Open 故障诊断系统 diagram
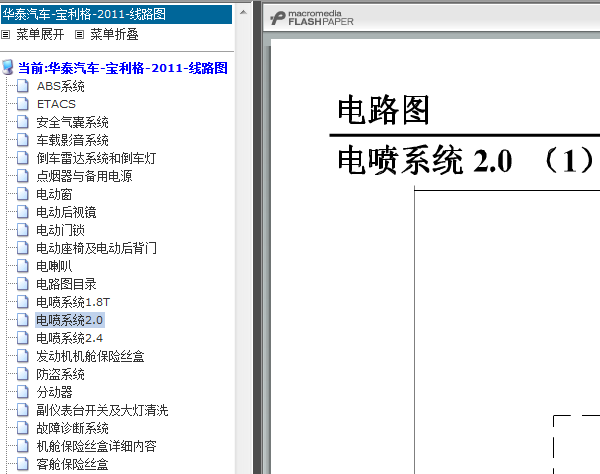 72,428
